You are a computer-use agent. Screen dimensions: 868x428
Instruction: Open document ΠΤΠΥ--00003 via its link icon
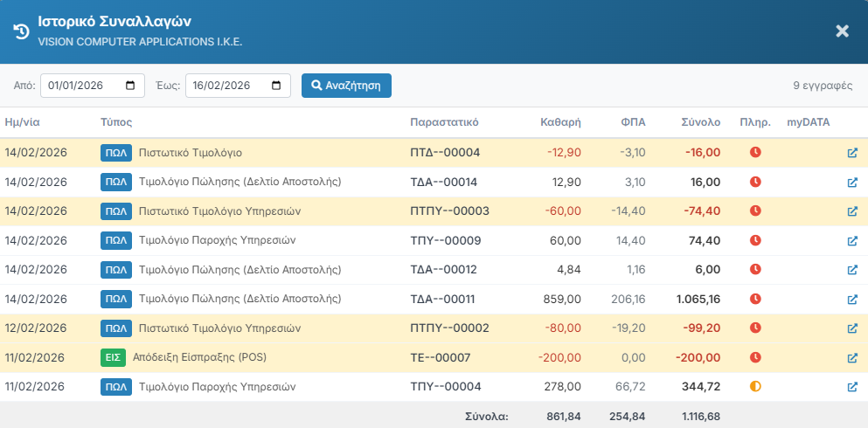(852, 211)
